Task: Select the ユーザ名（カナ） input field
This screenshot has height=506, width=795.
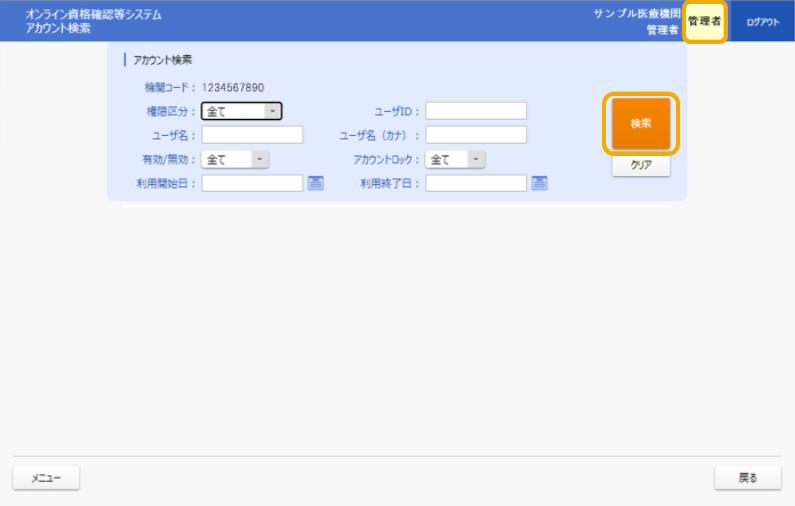Action: point(476,135)
